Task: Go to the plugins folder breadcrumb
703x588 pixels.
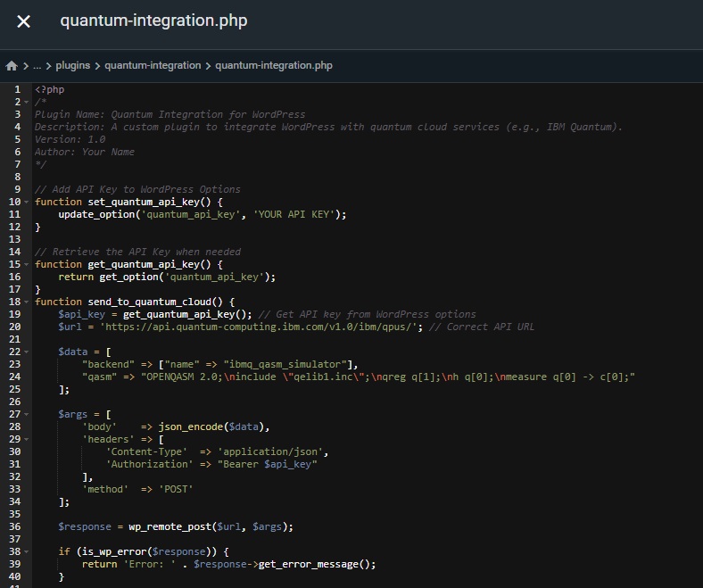Action: click(71, 66)
